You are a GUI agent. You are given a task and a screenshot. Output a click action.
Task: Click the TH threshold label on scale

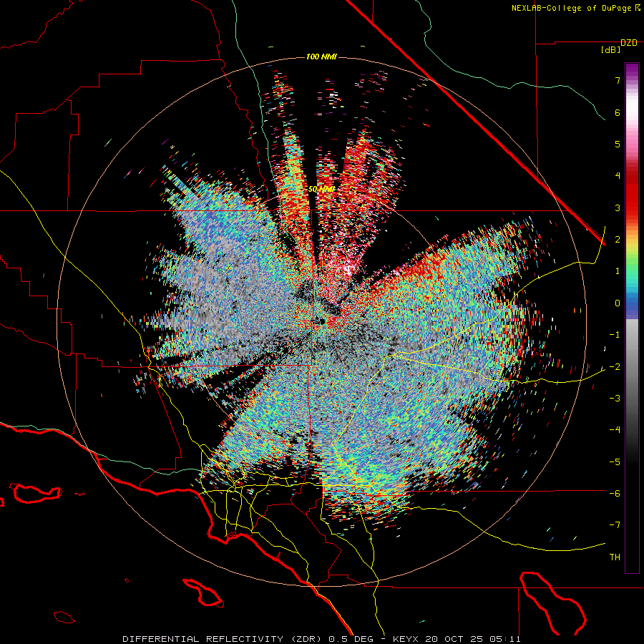pyautogui.click(x=615, y=557)
